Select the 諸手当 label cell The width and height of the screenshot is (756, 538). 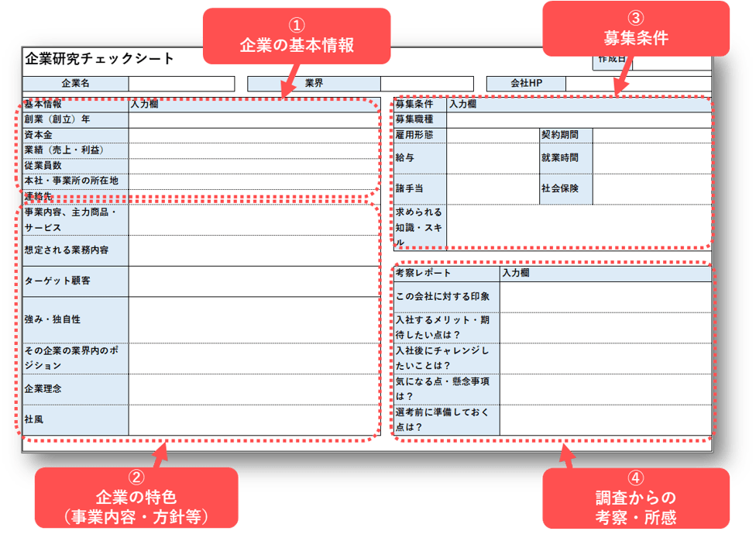pyautogui.click(x=421, y=189)
